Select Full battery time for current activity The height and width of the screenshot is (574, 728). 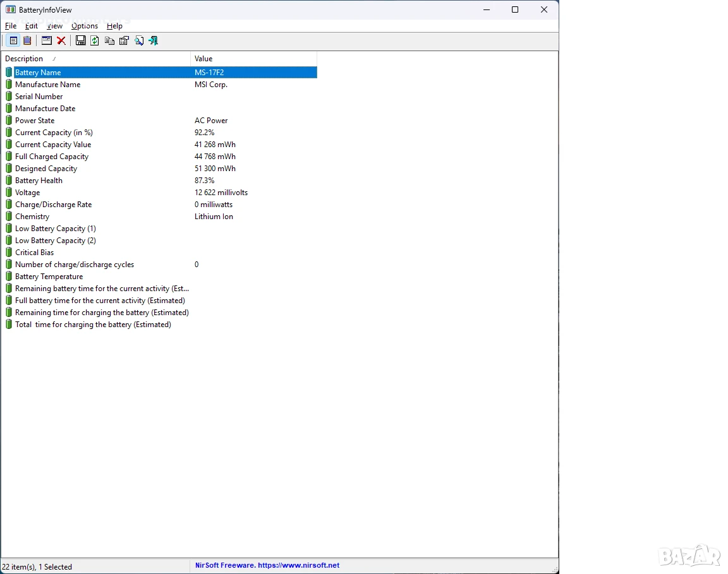[x=161, y=301]
